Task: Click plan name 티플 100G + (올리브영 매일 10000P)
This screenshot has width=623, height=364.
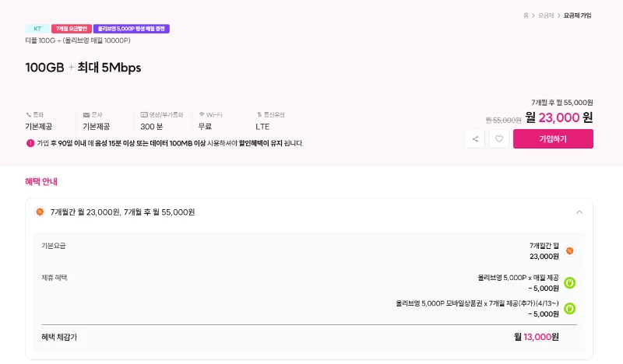Action: click(x=78, y=40)
